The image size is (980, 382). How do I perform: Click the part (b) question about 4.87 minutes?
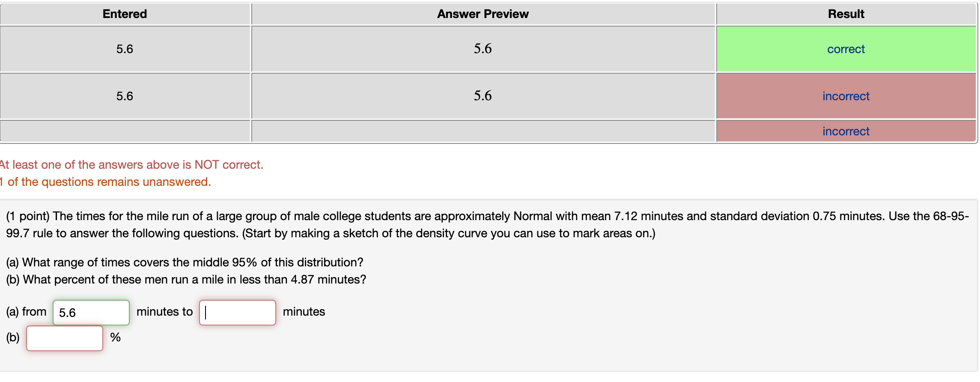pos(186,279)
